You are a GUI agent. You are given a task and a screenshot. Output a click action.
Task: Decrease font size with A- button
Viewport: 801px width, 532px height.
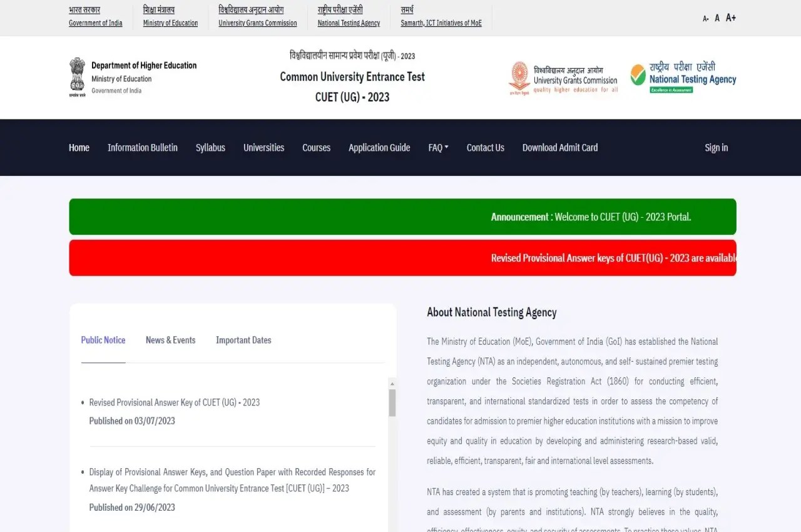click(706, 19)
